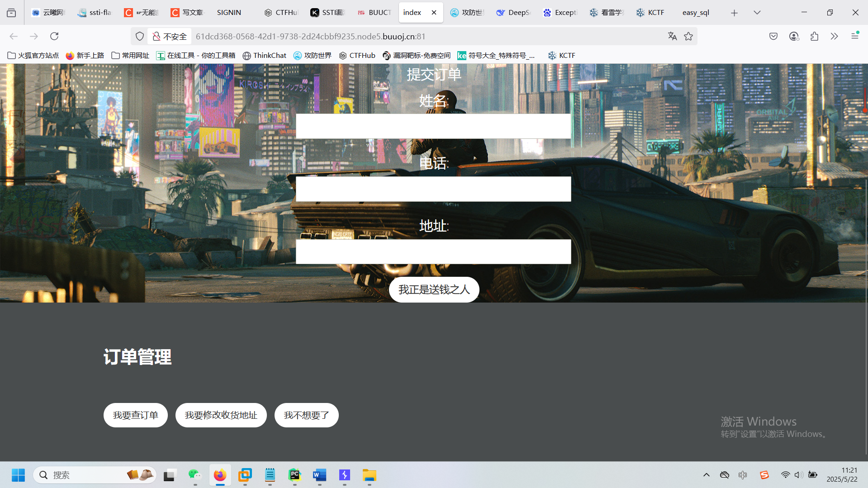868x488 pixels.
Task: Open File Explorer from the taskbar
Action: (370, 475)
